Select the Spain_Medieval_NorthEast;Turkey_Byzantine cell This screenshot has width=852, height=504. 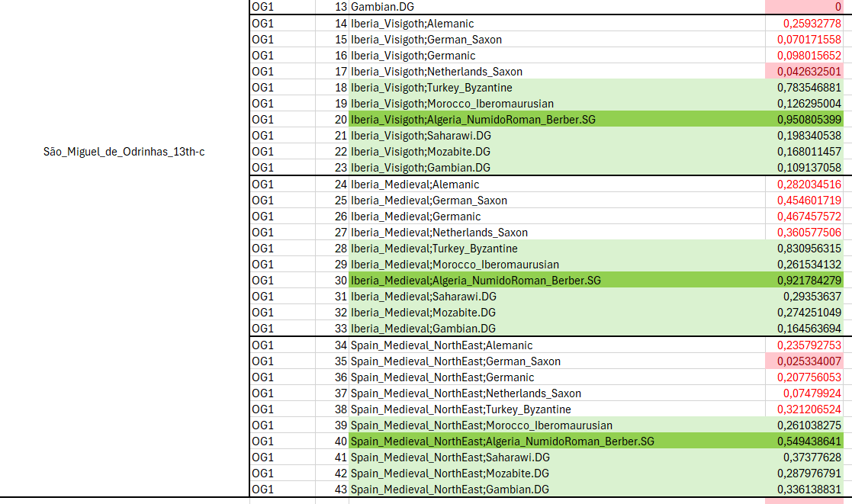[557, 409]
